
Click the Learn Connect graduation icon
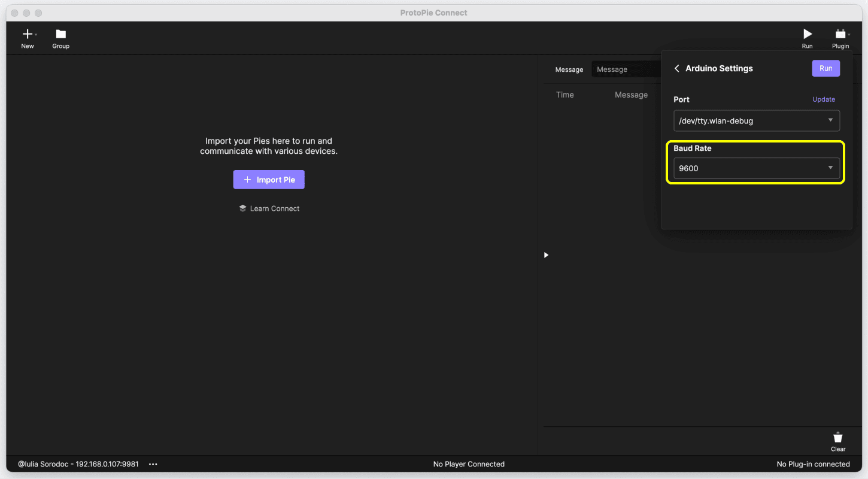point(242,208)
